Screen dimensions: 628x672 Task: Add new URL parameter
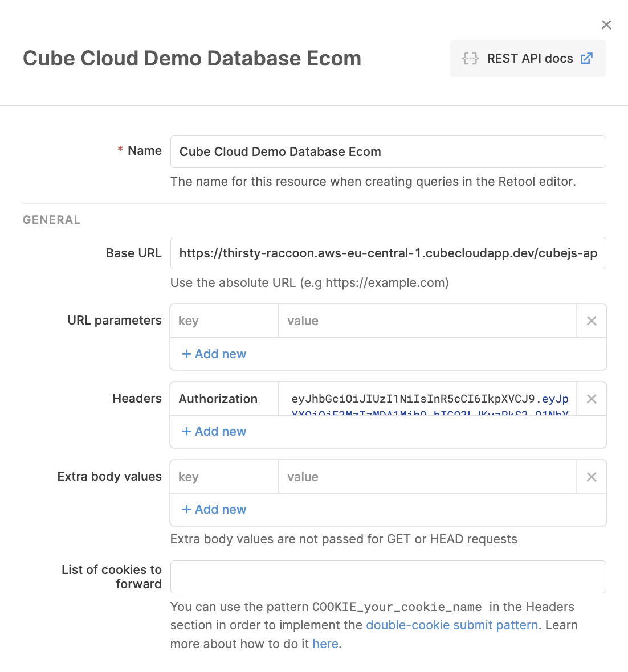[x=214, y=354]
